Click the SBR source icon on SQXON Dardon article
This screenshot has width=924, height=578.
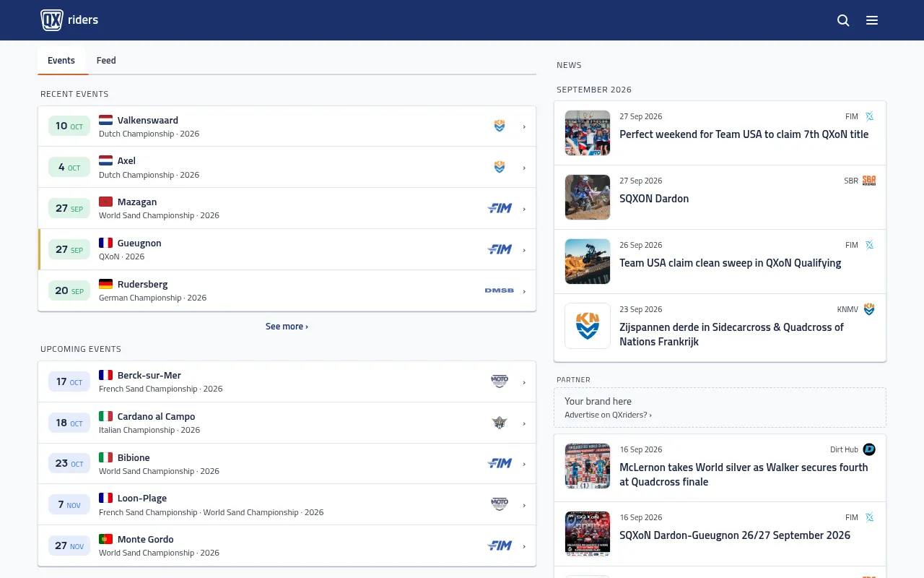click(x=869, y=181)
